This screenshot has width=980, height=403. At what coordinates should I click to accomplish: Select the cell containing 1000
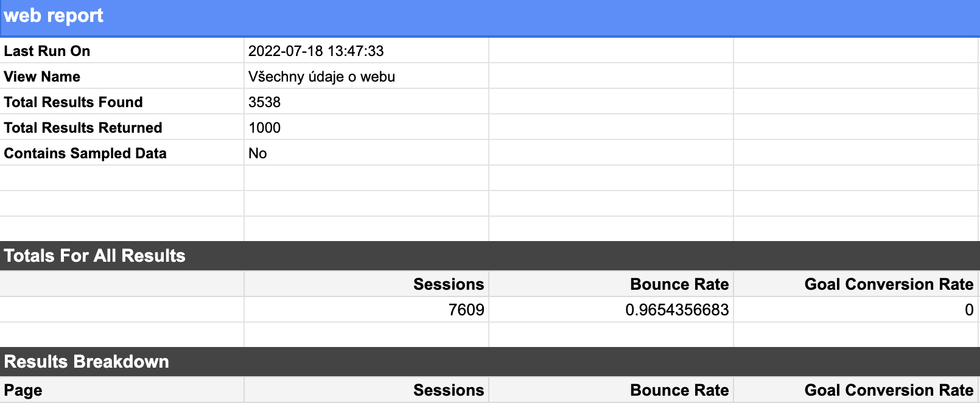[366, 127]
